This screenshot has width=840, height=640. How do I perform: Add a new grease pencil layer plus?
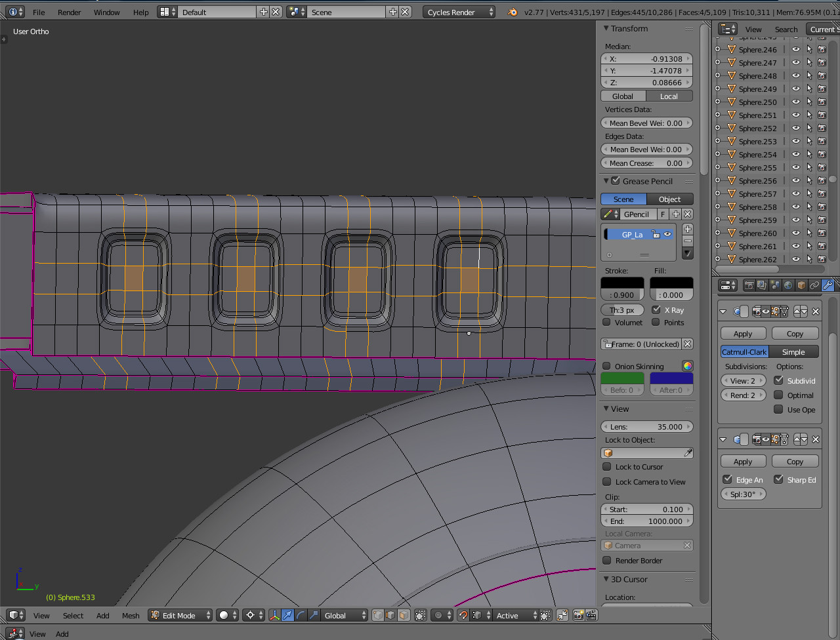coord(688,229)
